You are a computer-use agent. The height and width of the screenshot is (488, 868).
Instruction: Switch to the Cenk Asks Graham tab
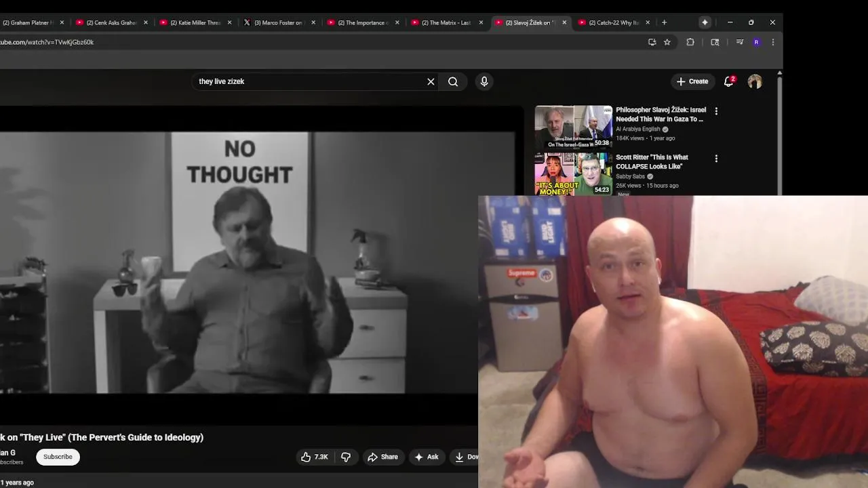tap(105, 22)
